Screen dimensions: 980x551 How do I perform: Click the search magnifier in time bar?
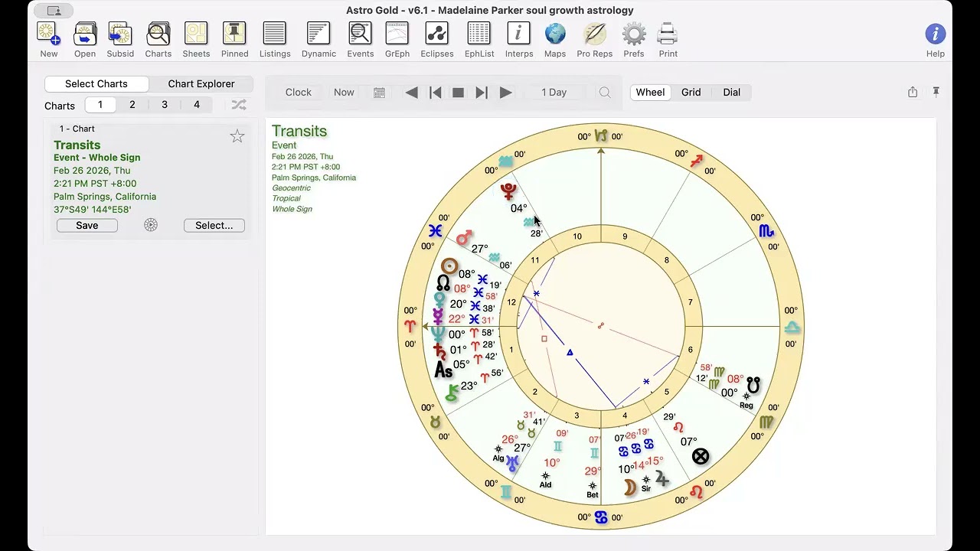tap(605, 93)
